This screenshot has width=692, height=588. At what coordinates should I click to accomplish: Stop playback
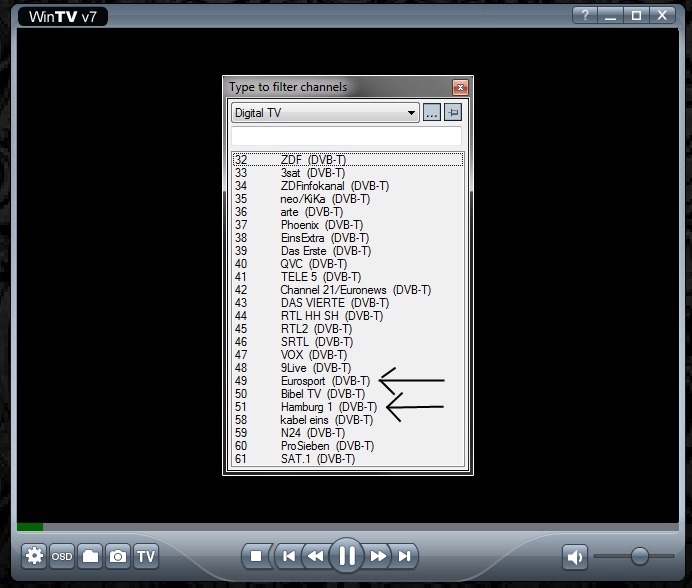(x=256, y=556)
